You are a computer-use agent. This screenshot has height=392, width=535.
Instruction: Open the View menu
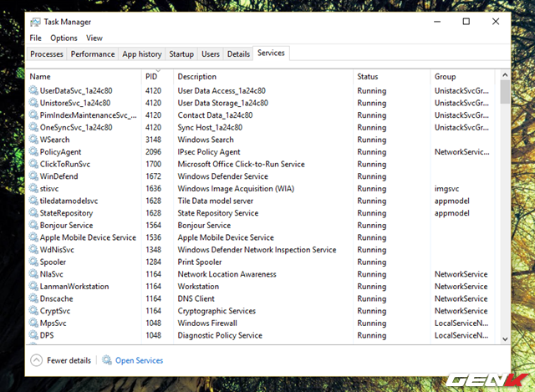click(94, 38)
